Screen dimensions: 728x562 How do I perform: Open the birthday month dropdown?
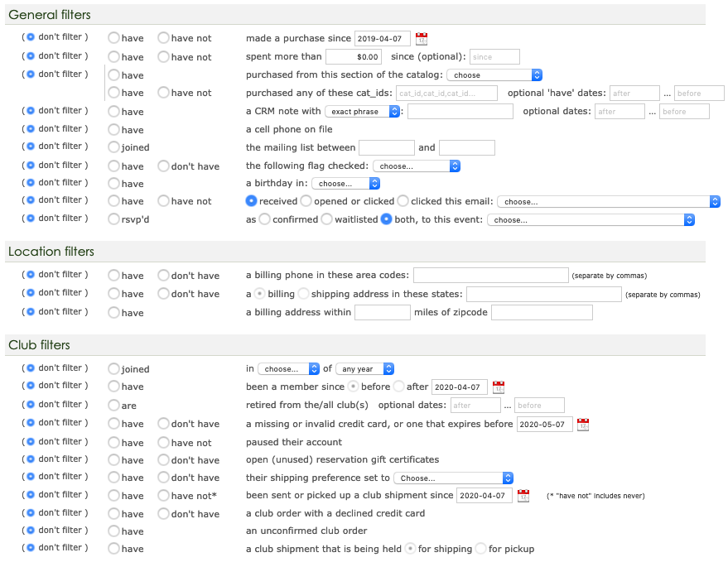point(346,183)
